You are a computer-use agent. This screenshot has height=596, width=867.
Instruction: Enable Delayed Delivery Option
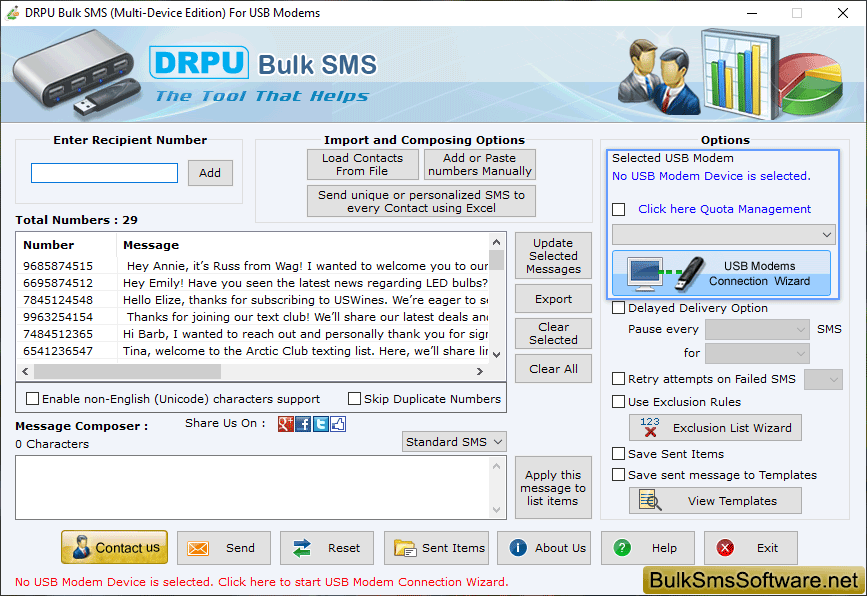(x=619, y=307)
